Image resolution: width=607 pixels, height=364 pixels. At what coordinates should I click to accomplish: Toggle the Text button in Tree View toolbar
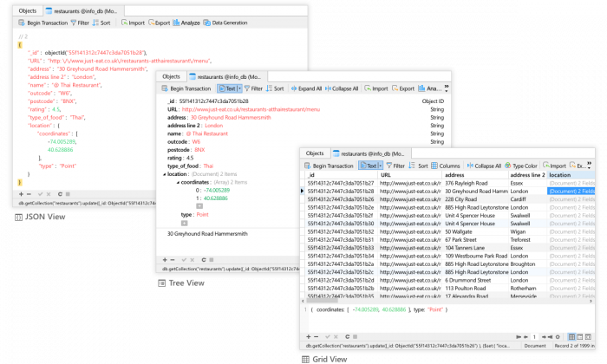coord(227,88)
